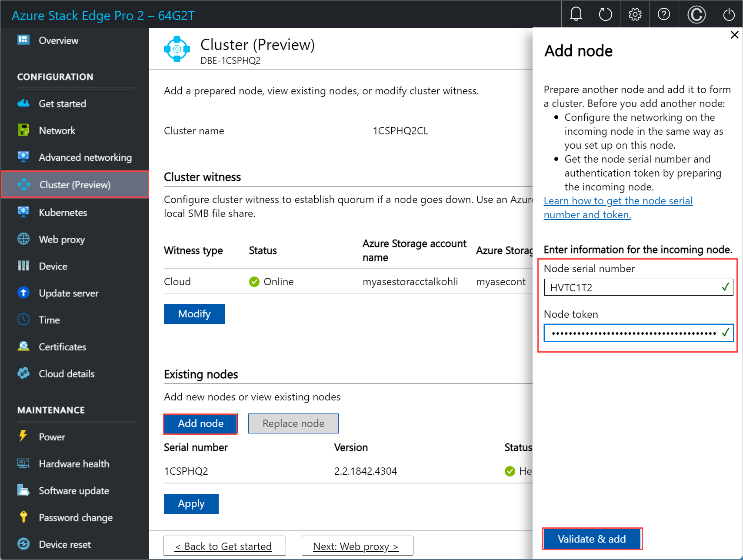
Task: Click the Replace node button
Action: click(x=293, y=423)
